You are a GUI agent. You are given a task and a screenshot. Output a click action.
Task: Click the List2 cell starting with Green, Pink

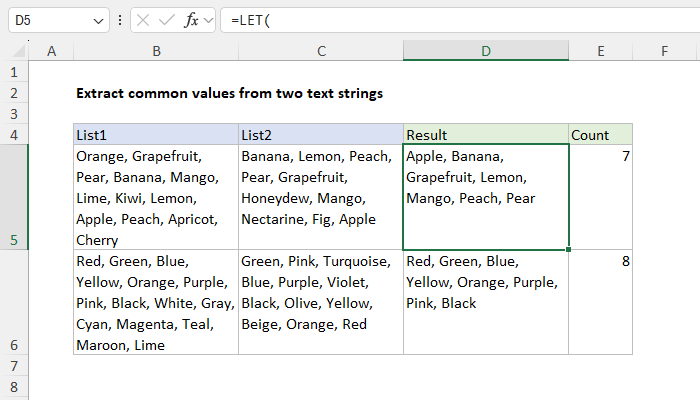tap(320, 302)
